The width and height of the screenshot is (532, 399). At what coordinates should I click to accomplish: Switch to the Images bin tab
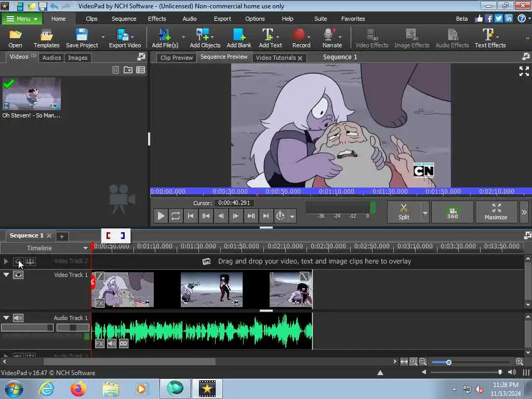click(78, 58)
